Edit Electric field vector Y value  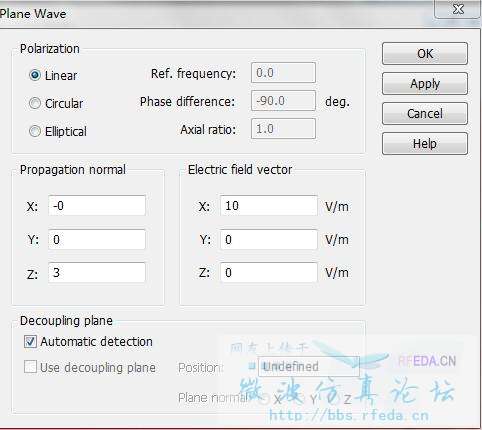pos(269,239)
